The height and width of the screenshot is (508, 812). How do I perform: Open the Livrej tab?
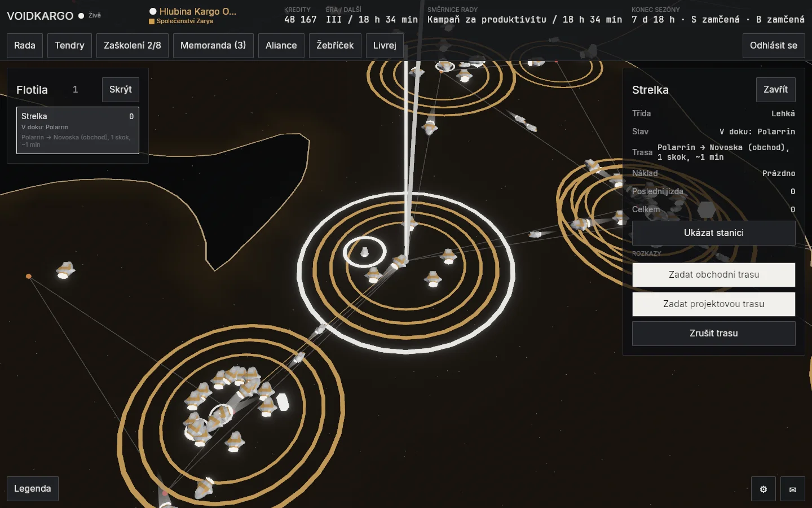385,46
